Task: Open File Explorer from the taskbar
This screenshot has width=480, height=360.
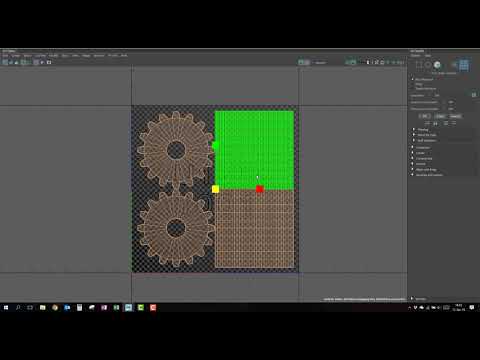Action: 43,308
